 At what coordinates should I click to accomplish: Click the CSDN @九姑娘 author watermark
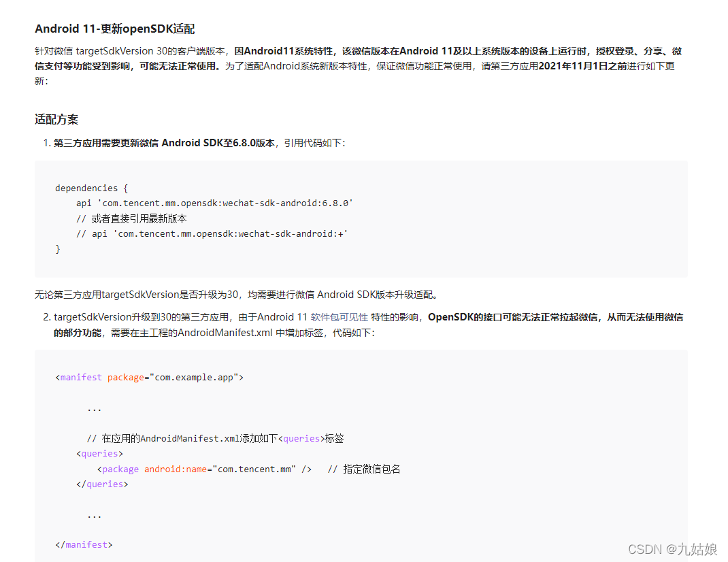click(x=672, y=549)
